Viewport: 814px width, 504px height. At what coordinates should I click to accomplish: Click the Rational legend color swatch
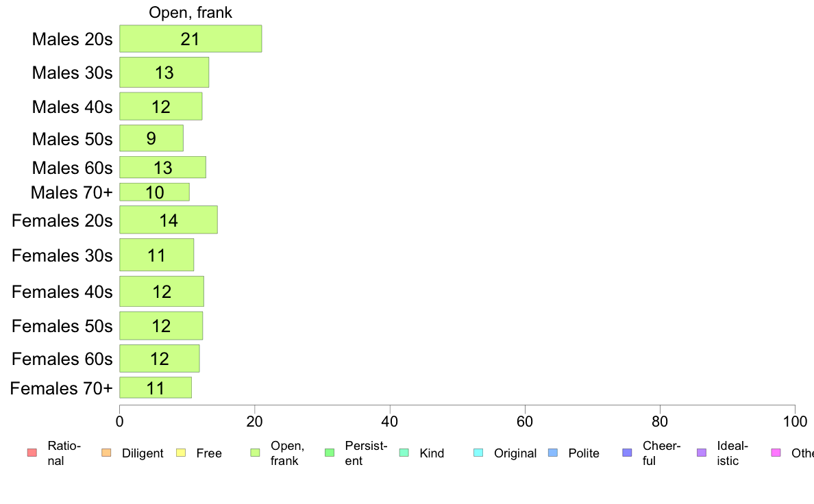(x=32, y=453)
